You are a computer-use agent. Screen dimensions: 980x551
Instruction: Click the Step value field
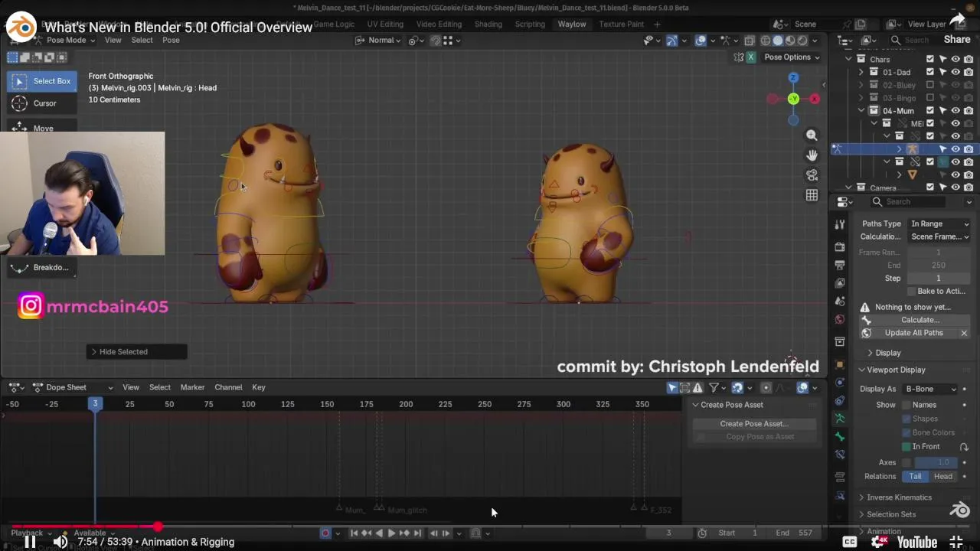click(938, 279)
